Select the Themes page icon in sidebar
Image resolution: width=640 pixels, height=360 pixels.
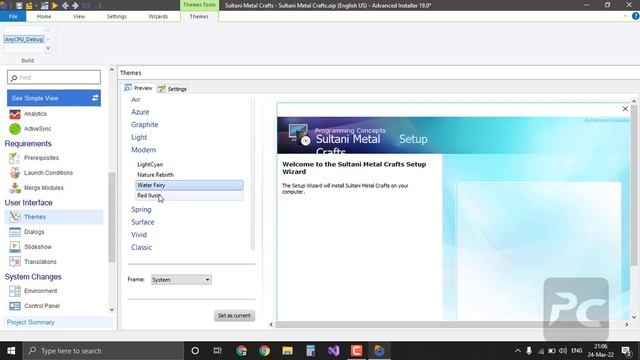tap(15, 217)
